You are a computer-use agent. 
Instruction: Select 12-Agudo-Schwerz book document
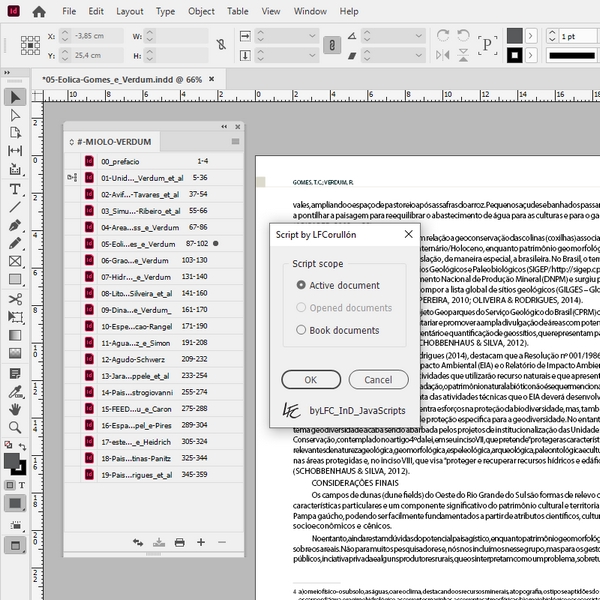click(153, 359)
